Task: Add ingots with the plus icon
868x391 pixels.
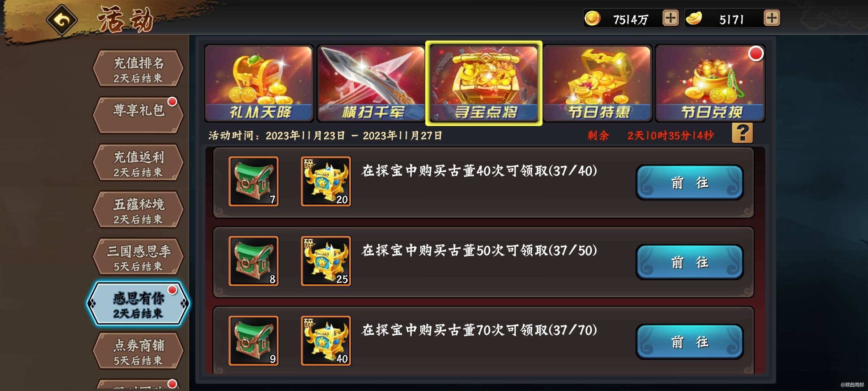Action: click(771, 18)
